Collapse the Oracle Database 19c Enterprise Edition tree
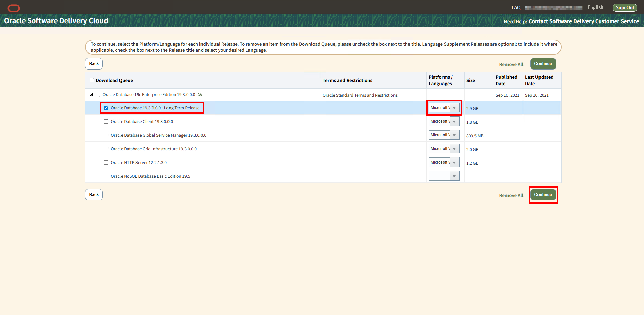 coord(91,95)
